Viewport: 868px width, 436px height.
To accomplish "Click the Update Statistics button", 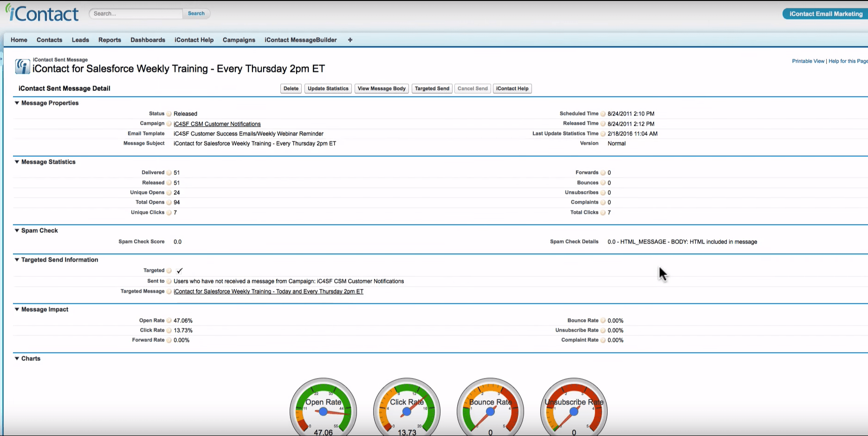I will (328, 89).
